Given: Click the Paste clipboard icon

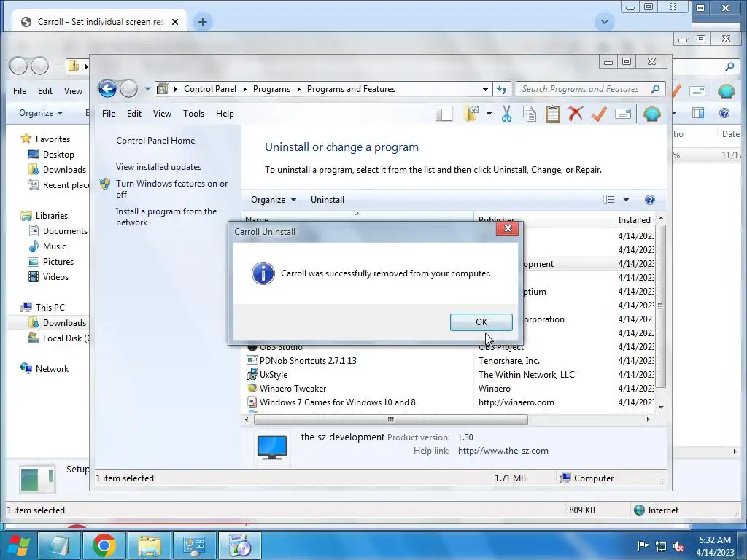Looking at the screenshot, I should [552, 114].
